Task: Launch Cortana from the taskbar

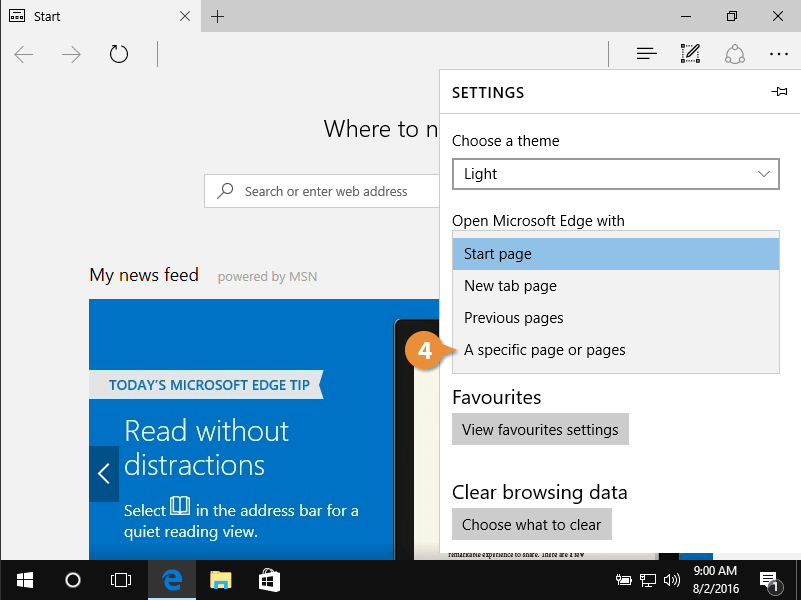Action: point(72,580)
